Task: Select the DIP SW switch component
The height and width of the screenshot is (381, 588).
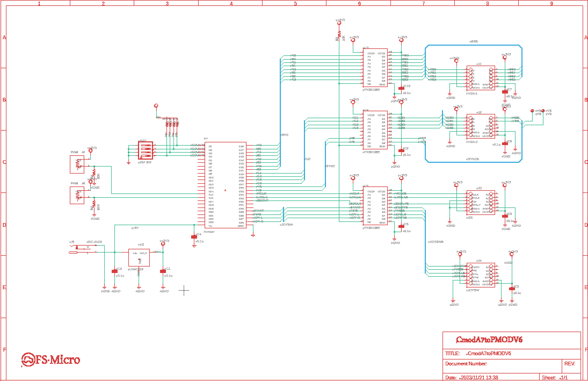Action: [x=145, y=150]
